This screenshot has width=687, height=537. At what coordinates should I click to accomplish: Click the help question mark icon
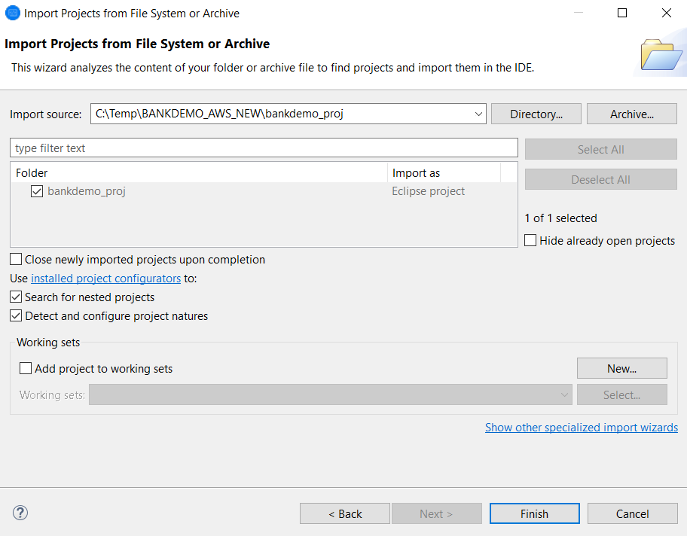[x=20, y=513]
